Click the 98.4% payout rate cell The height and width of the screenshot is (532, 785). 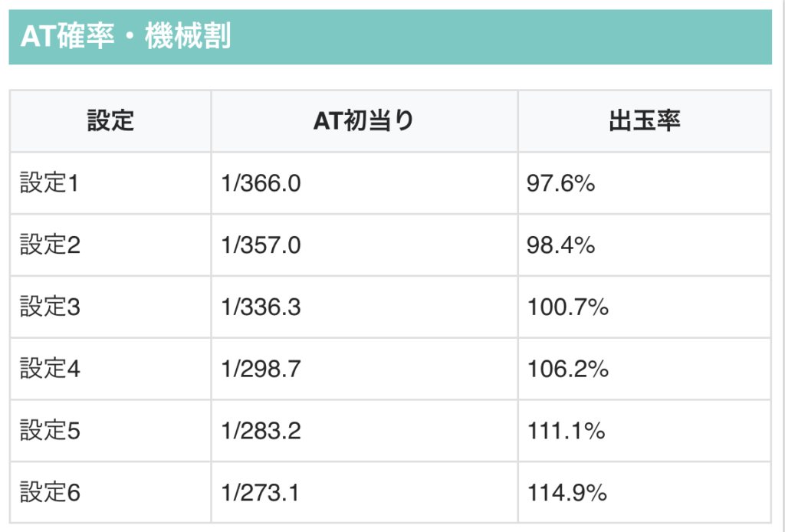pyautogui.click(x=561, y=245)
